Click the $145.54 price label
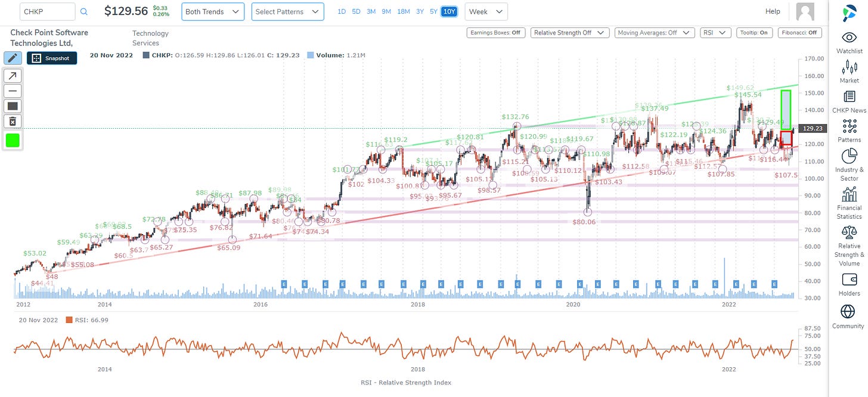This screenshot has height=397, width=868. point(748,95)
